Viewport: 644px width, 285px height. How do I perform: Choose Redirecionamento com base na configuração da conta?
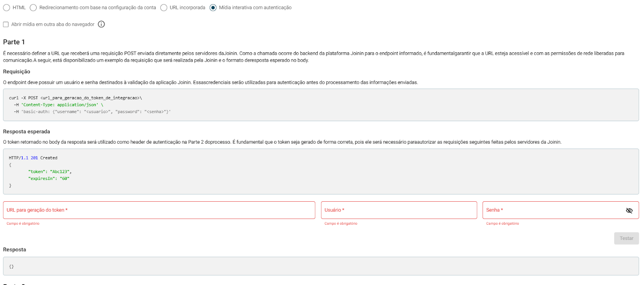click(33, 8)
